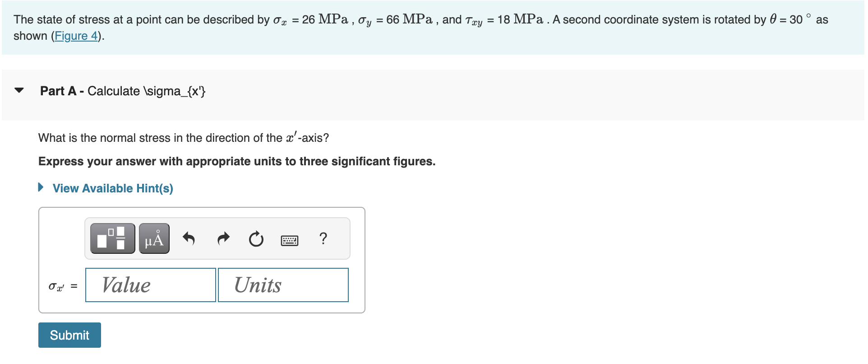Click inside the Value input field
Image resolution: width=868 pixels, height=364 pixels.
click(x=150, y=285)
